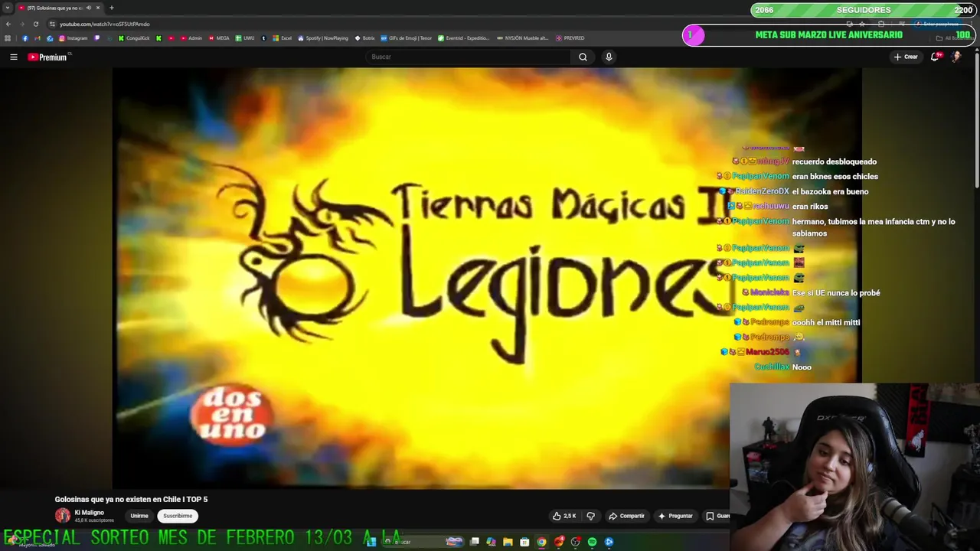The width and height of the screenshot is (980, 551).
Task: Reload the YouTube page
Action: 36,24
